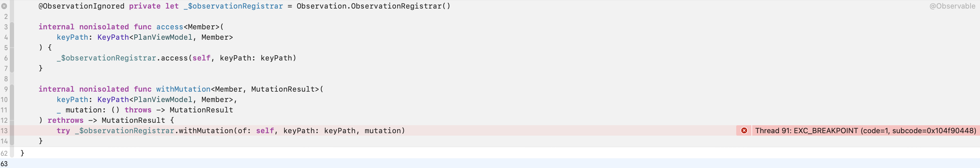The height and width of the screenshot is (168, 980).
Task: Click line number 3 in the gutter
Action: tap(6, 27)
